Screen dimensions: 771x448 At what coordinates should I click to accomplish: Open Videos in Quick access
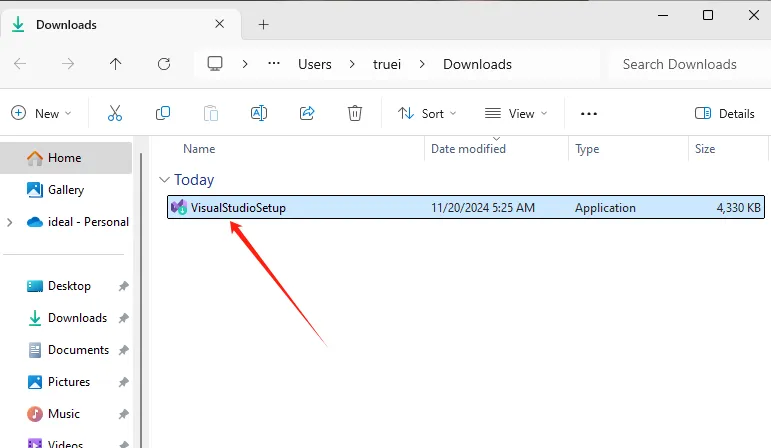click(x=65, y=444)
